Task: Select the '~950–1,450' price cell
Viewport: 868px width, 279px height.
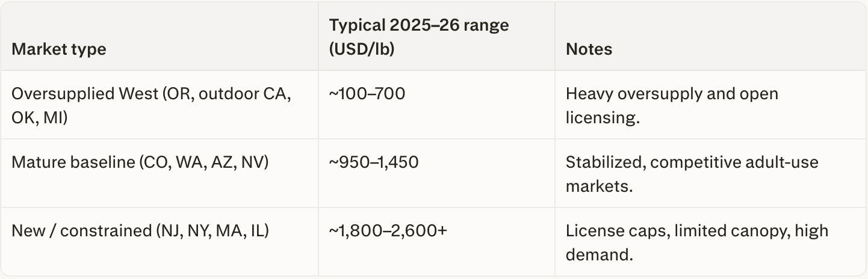Action: click(373, 162)
